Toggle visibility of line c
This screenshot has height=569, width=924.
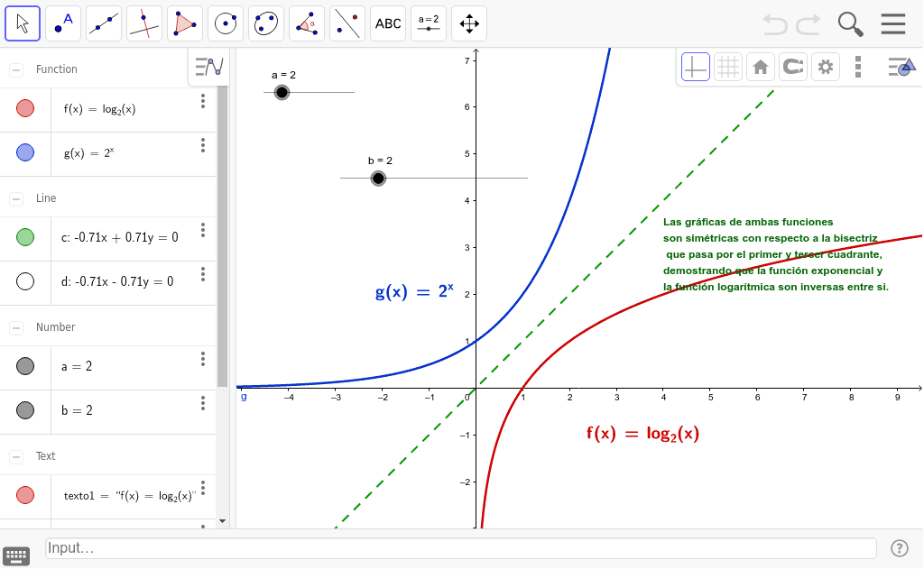pos(25,237)
